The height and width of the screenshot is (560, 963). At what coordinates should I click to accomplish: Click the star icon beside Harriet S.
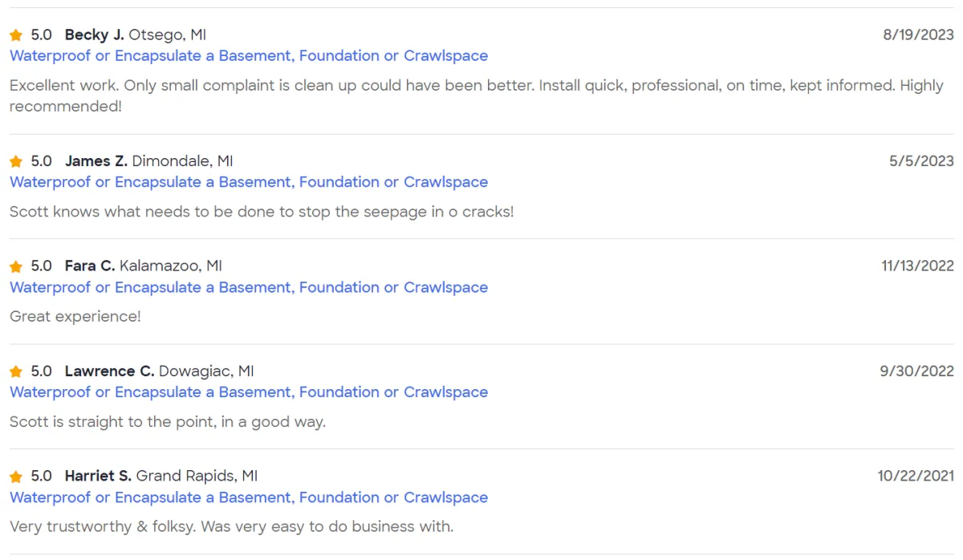tap(16, 477)
